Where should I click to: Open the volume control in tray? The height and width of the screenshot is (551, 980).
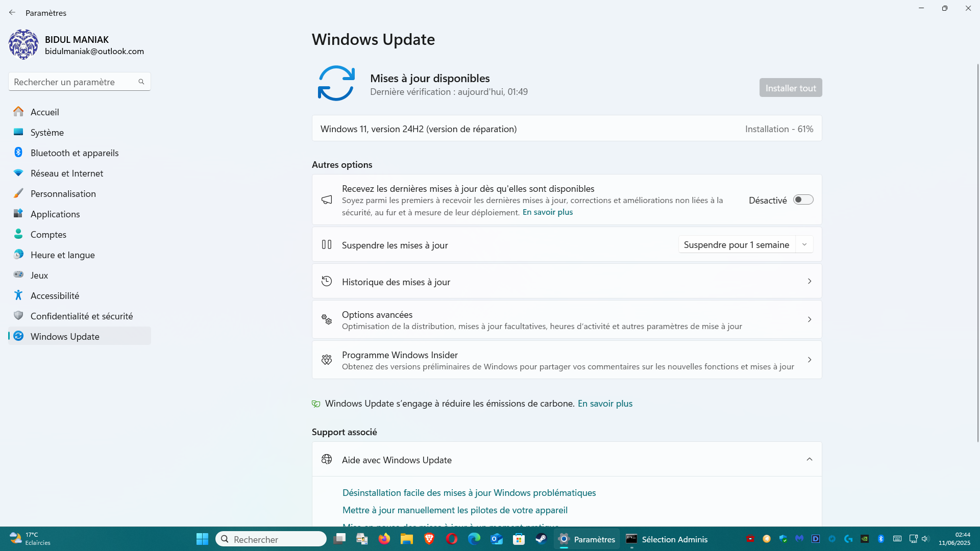point(925,539)
